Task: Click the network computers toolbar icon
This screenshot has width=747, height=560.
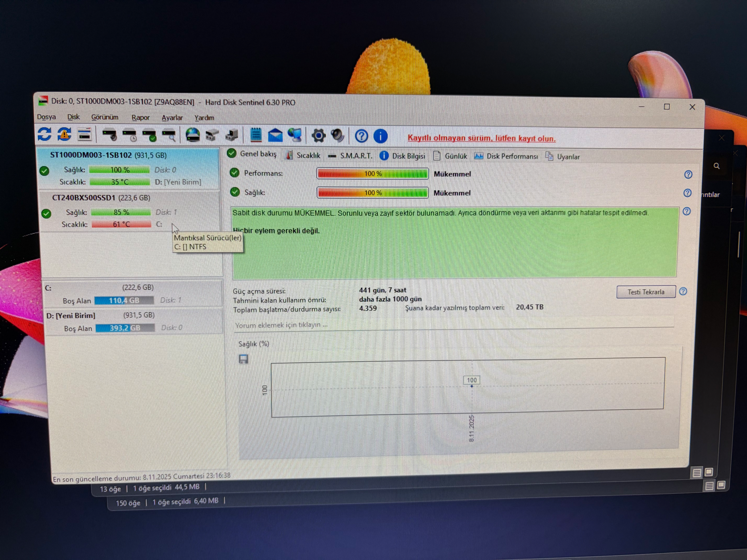Action: (295, 135)
